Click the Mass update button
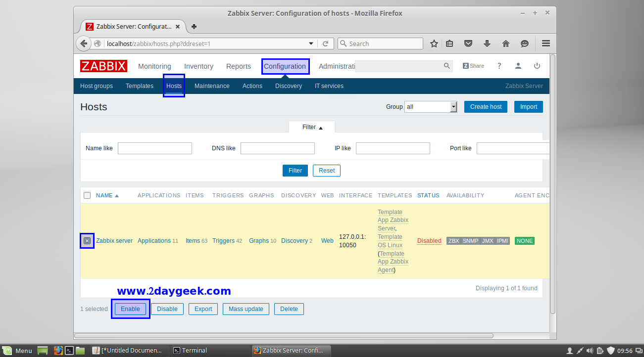Viewport: 644px width, 357px height. [246, 309]
